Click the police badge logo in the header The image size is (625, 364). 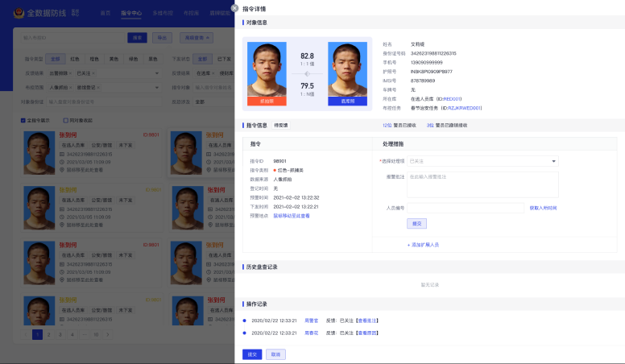19,13
